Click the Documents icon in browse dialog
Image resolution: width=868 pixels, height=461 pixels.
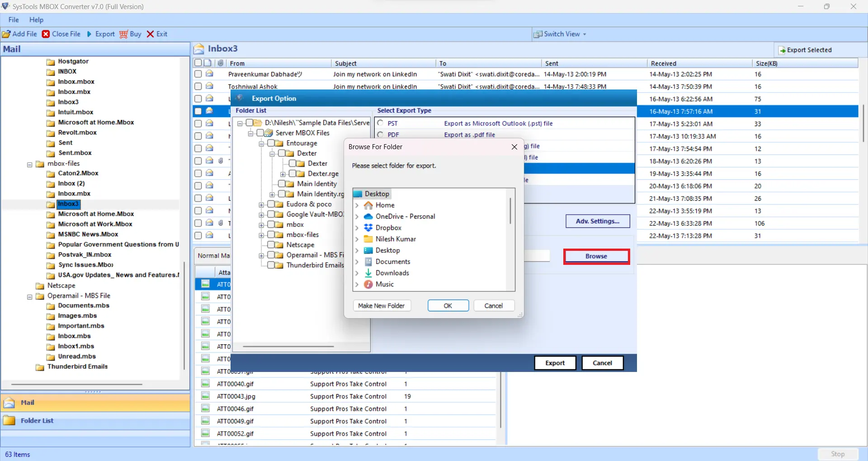[x=368, y=262]
